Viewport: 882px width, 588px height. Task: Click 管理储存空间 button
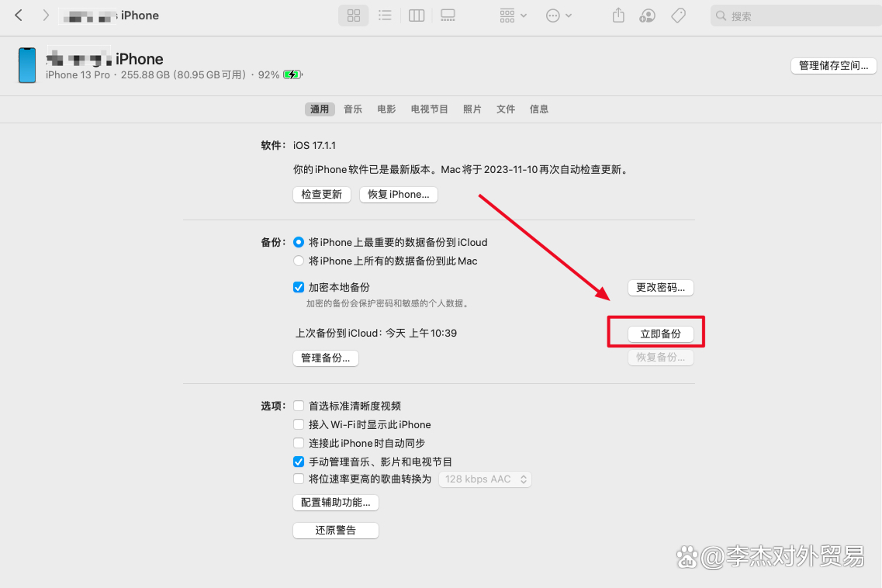click(x=834, y=65)
